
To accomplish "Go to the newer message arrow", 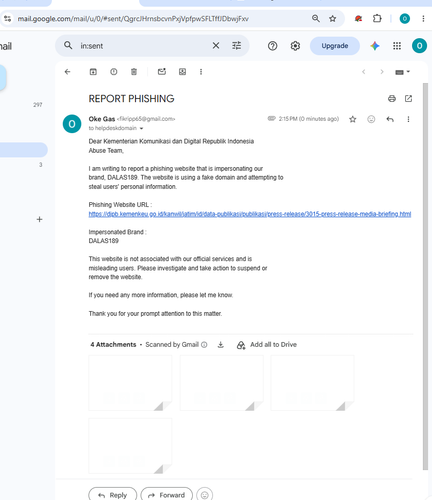I will click(x=364, y=72).
